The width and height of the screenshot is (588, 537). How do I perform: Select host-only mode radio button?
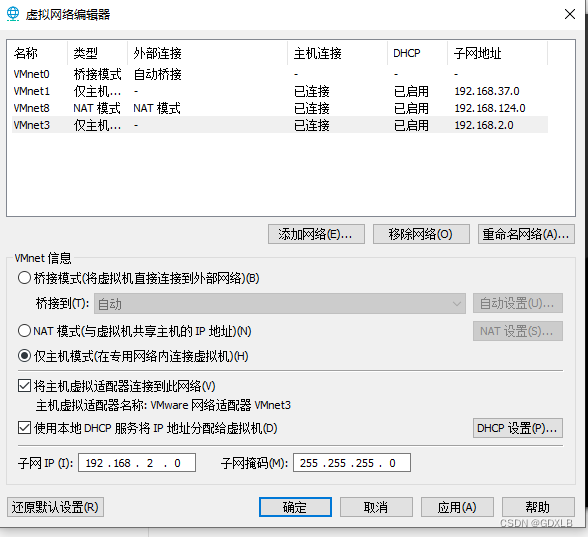coord(24,356)
